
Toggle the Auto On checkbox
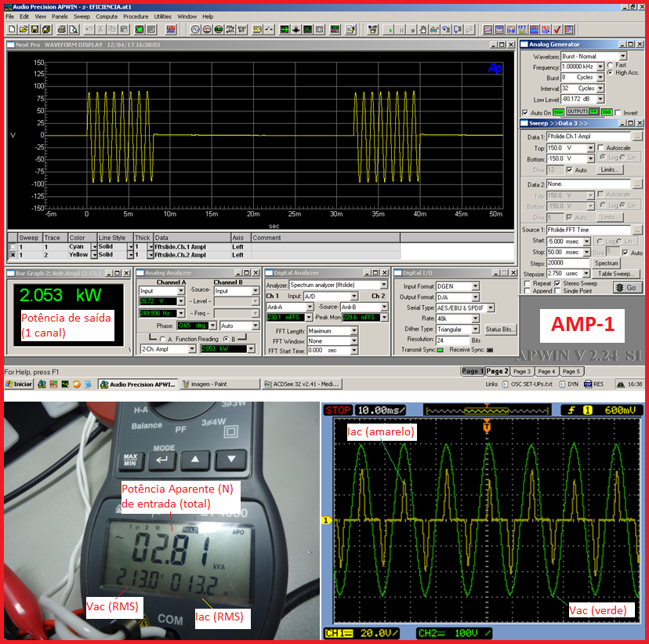pyautogui.click(x=525, y=112)
